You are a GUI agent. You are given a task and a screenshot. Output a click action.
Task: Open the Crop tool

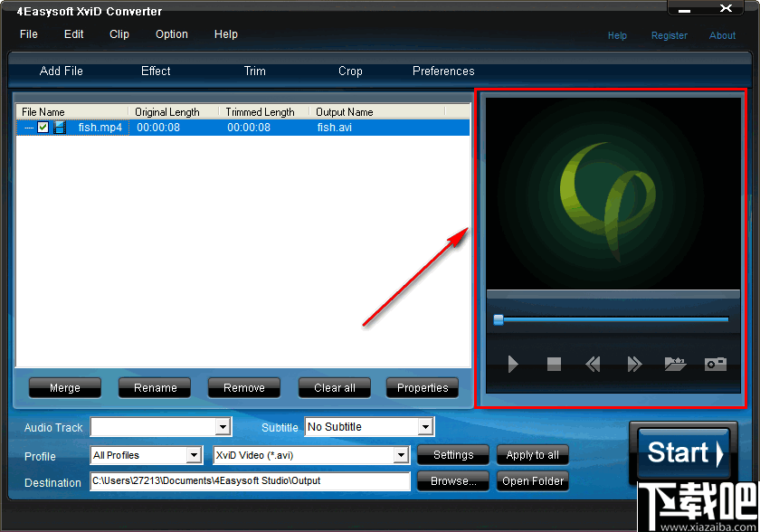pyautogui.click(x=350, y=71)
